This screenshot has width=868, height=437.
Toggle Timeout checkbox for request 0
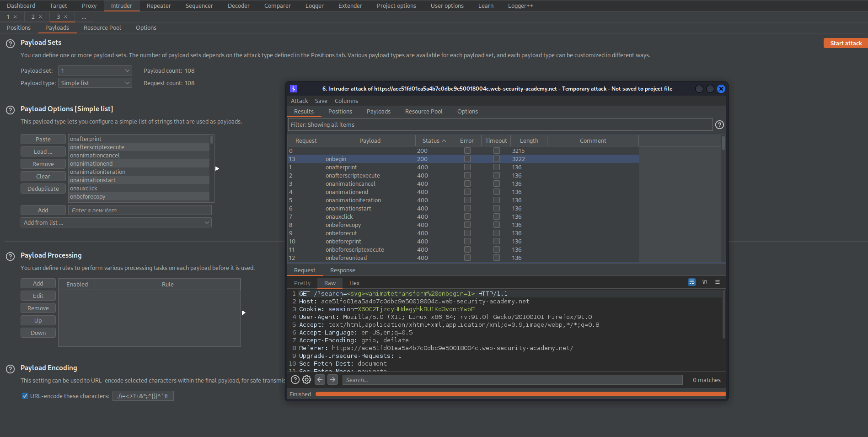click(x=496, y=151)
